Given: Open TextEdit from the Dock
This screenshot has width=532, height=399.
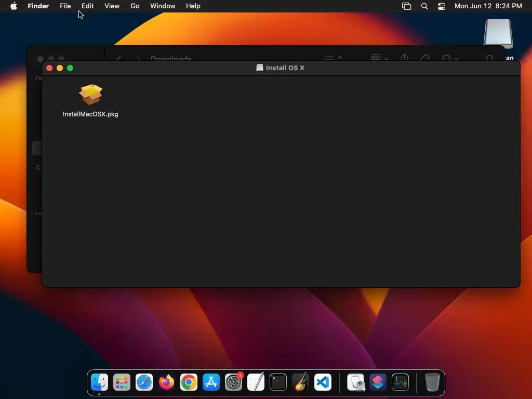Looking at the screenshot, I should pyautogui.click(x=256, y=382).
